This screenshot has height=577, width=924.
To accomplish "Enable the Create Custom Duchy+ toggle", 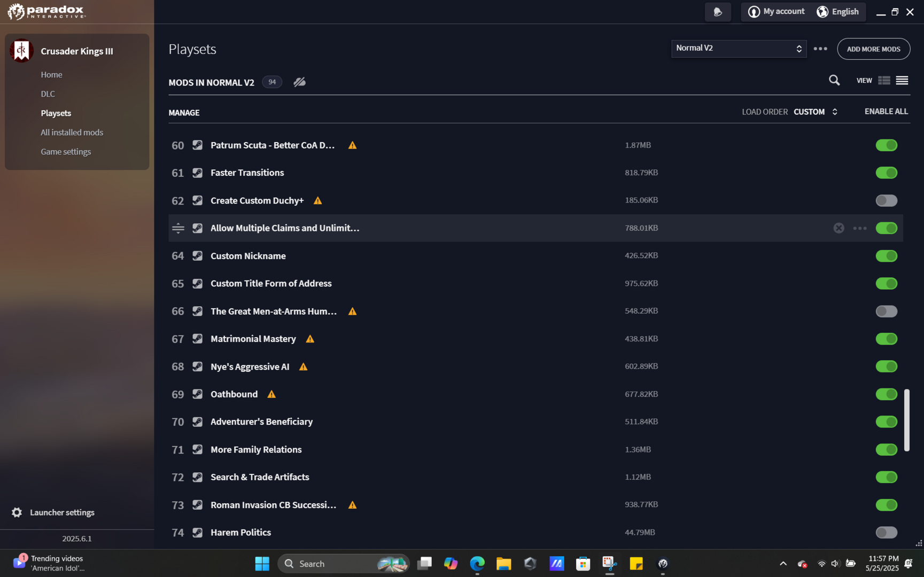I will click(x=886, y=200).
